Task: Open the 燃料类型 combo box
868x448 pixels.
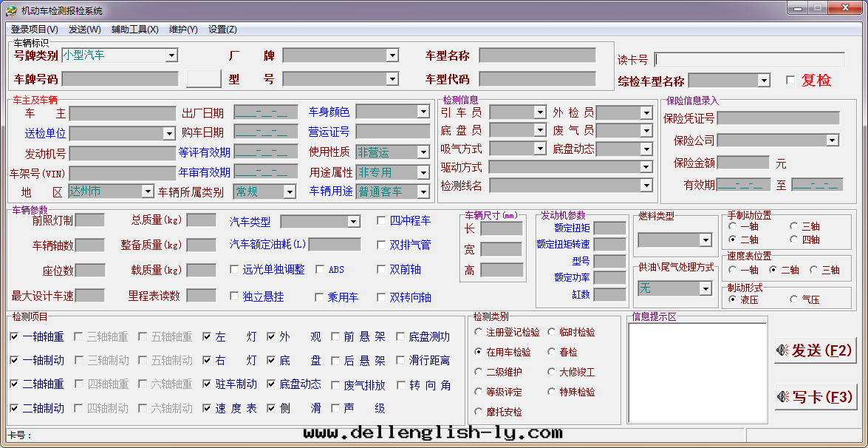Action: [705, 240]
